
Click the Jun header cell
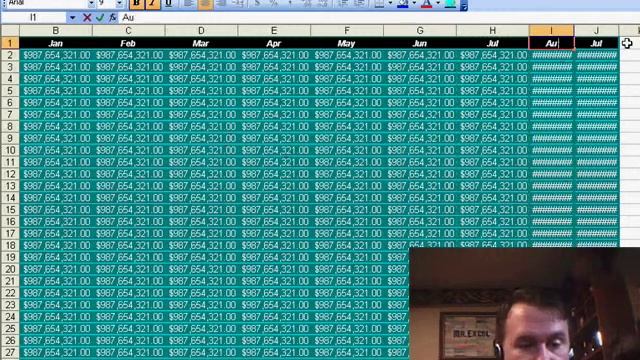tap(420, 43)
